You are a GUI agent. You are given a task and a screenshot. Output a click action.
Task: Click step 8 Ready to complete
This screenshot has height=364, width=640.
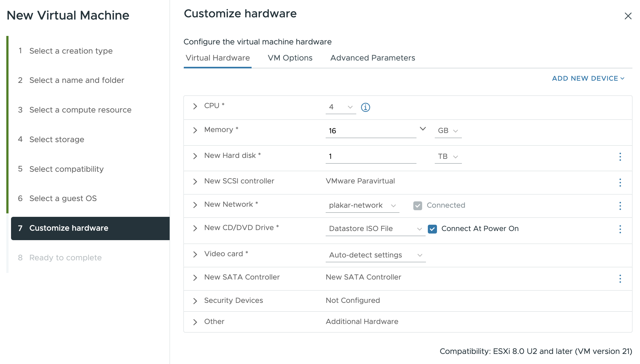tap(66, 258)
